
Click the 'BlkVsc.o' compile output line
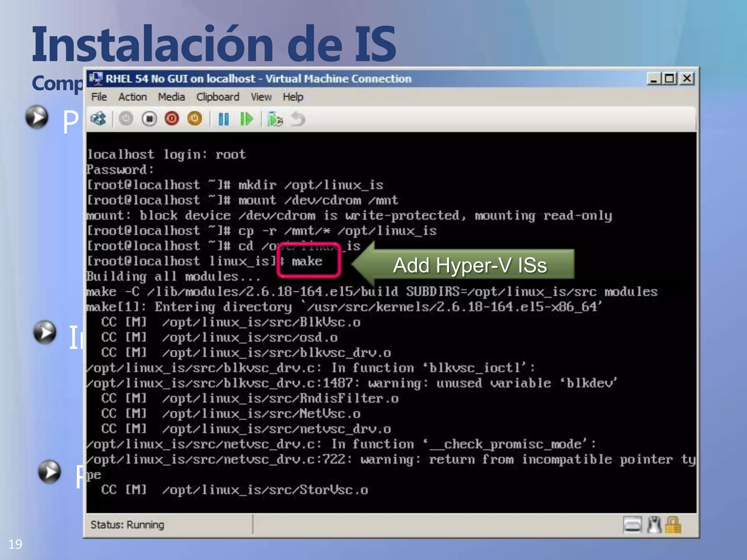231,322
